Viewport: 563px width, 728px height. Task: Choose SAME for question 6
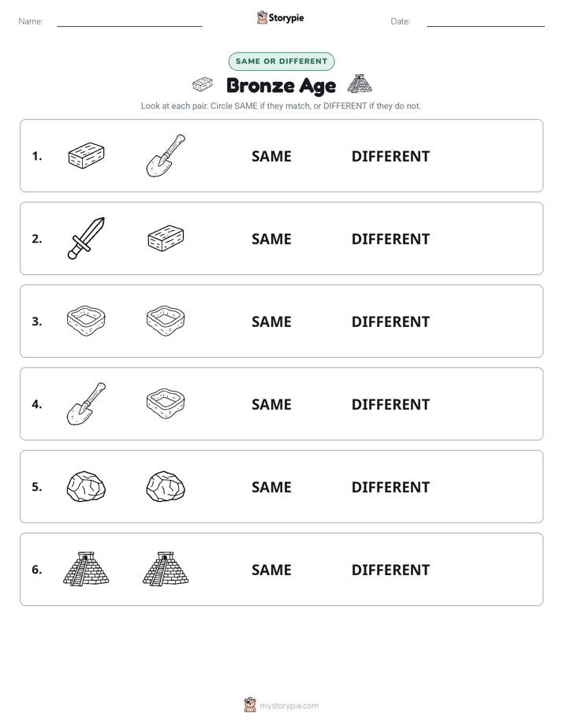pyautogui.click(x=271, y=570)
